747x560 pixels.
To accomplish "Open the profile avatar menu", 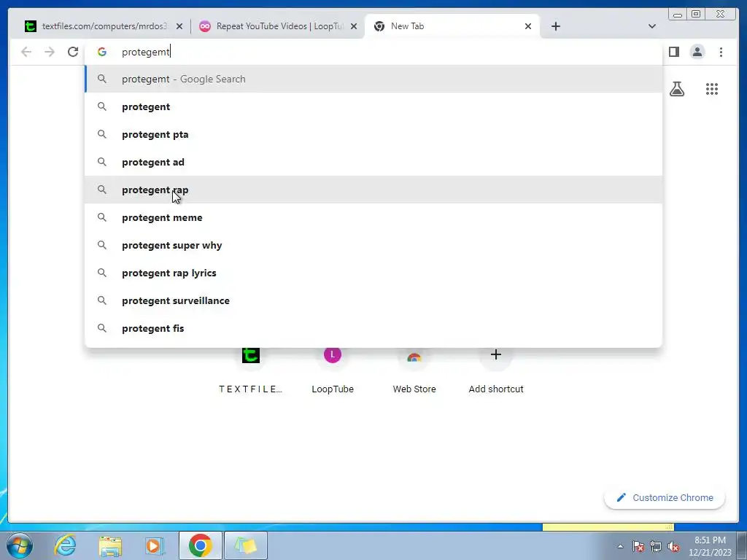I will (x=697, y=52).
